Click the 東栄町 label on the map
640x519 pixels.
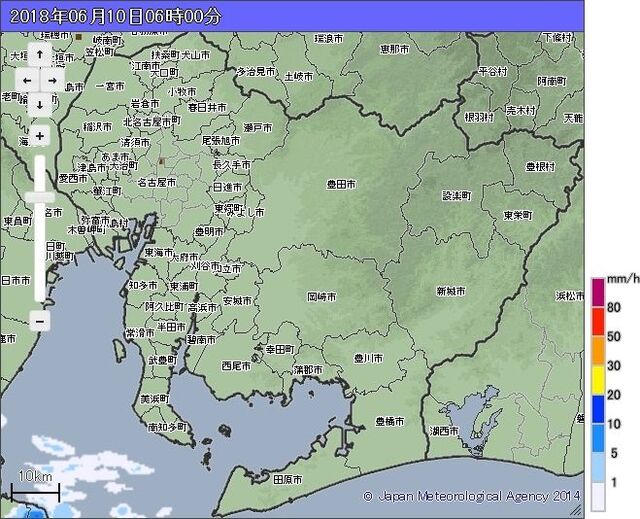tap(518, 215)
